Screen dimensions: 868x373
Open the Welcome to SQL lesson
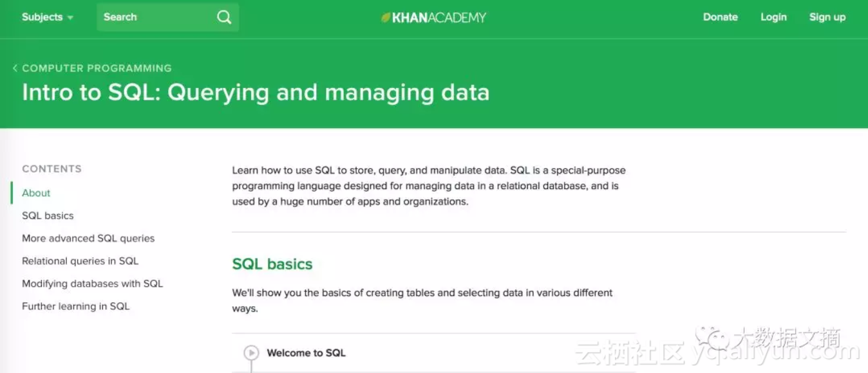coord(306,353)
